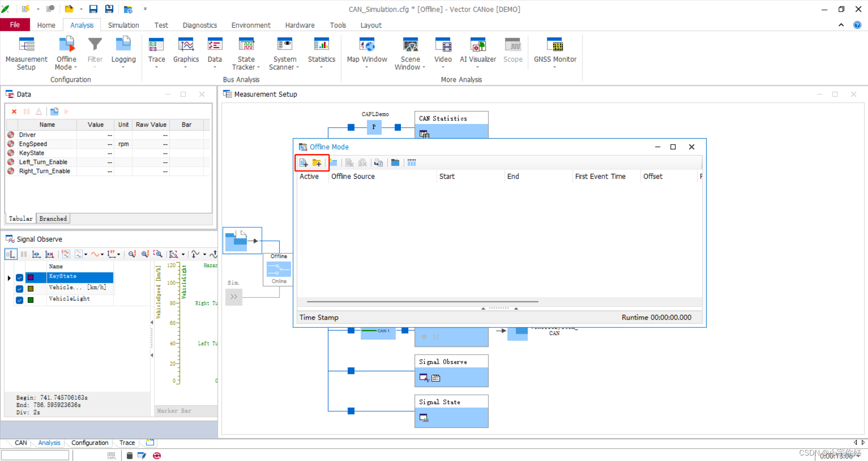Click the dark-tabbed folder icon in Offline Mode toolbar
Image resolution: width=868 pixels, height=461 pixels.
pyautogui.click(x=395, y=163)
